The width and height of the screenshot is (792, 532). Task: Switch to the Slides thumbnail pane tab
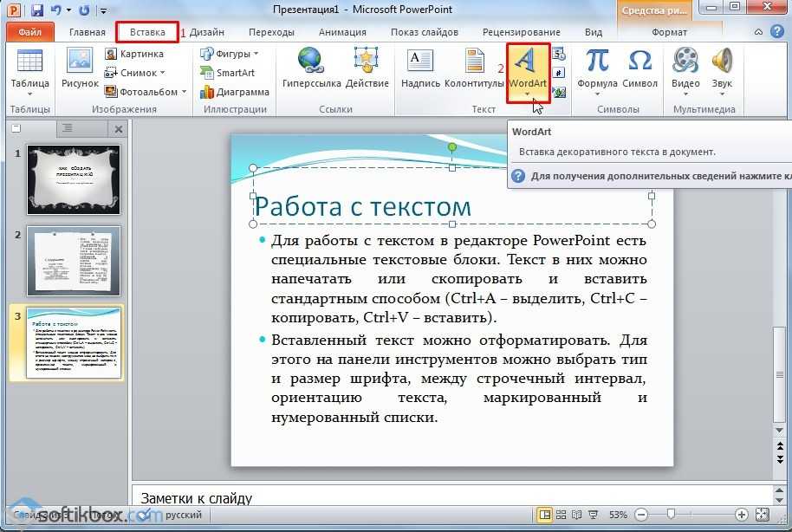[x=16, y=128]
